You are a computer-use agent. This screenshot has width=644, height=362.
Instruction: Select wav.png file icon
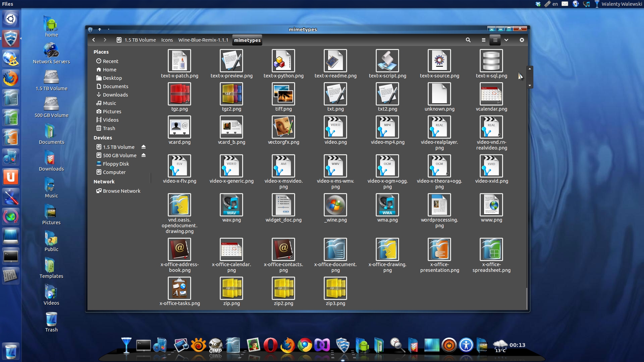(x=231, y=205)
